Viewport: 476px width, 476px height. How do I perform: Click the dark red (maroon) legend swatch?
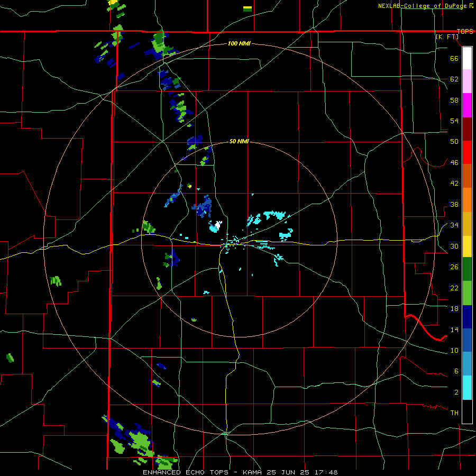(x=467, y=129)
